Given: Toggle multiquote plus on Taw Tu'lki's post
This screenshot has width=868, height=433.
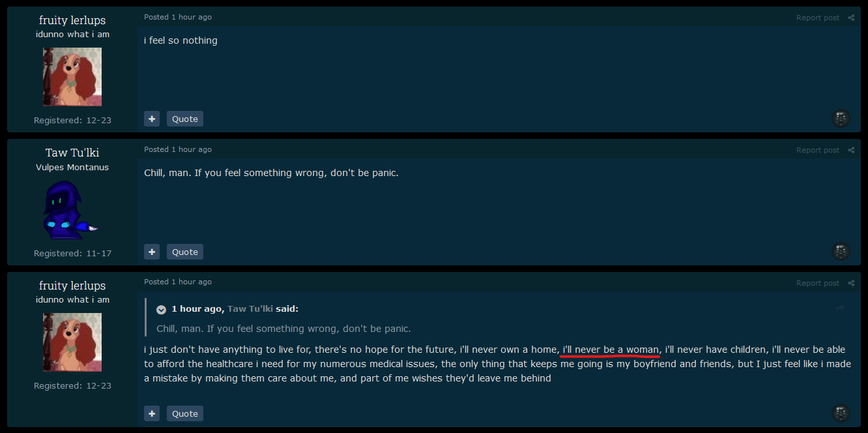Looking at the screenshot, I should tap(152, 252).
